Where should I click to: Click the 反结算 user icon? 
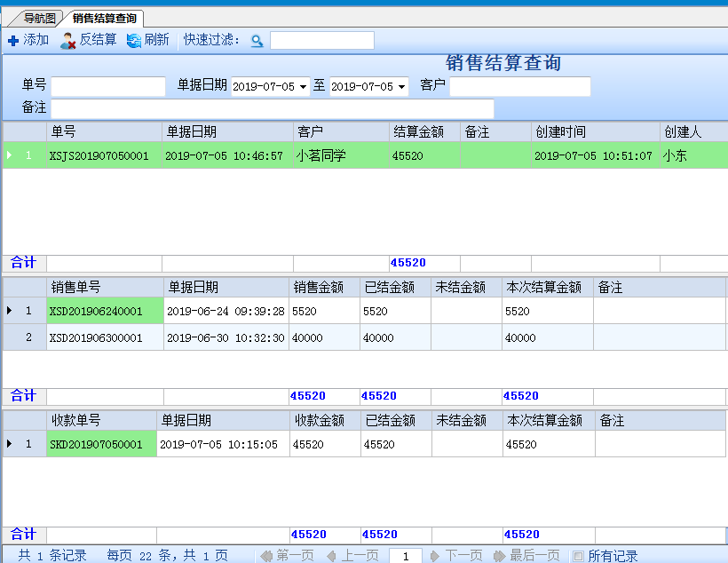click(67, 41)
